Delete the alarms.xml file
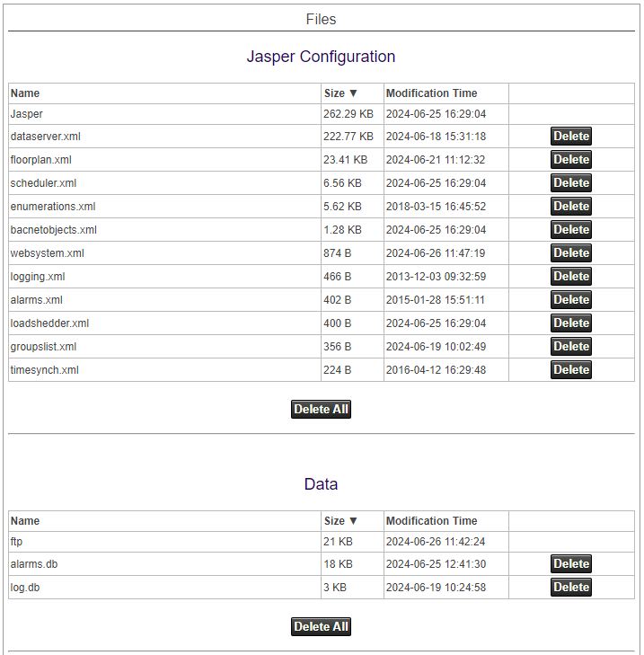The height and width of the screenshot is (655, 644). [x=570, y=300]
